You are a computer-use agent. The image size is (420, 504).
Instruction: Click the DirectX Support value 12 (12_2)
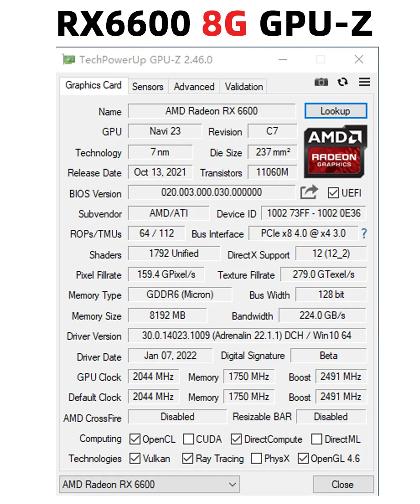[x=331, y=254]
